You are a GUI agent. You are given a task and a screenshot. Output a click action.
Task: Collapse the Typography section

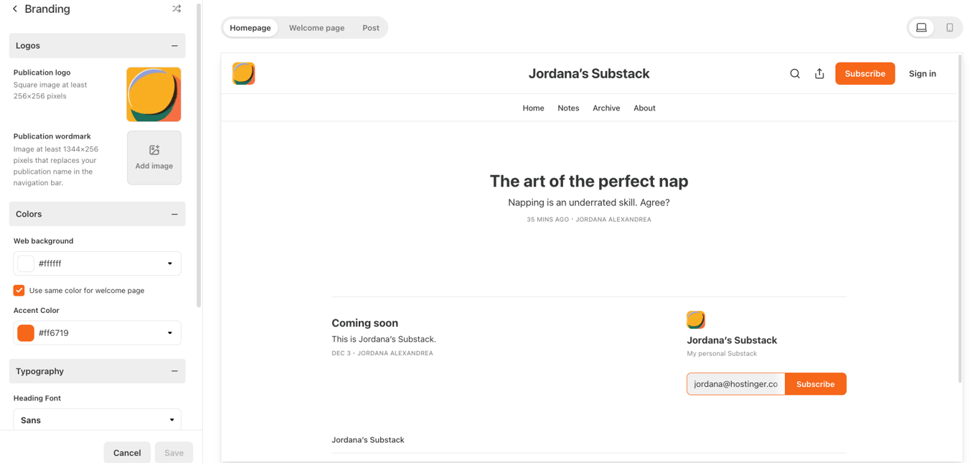(174, 371)
